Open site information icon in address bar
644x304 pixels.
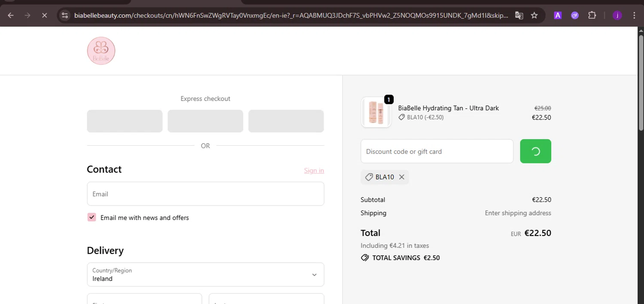point(65,15)
